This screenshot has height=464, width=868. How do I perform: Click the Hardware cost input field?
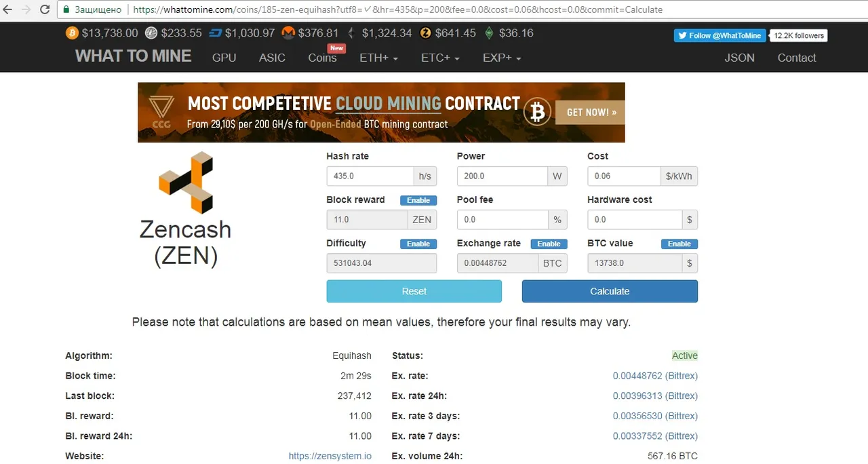(x=635, y=219)
